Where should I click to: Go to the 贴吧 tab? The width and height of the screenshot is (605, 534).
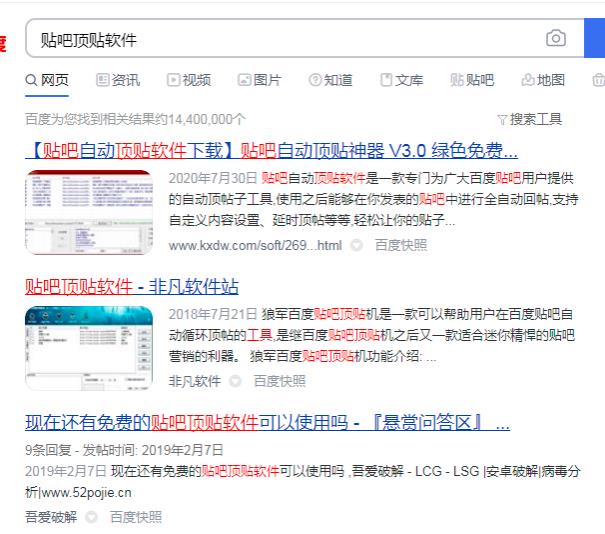tap(472, 80)
